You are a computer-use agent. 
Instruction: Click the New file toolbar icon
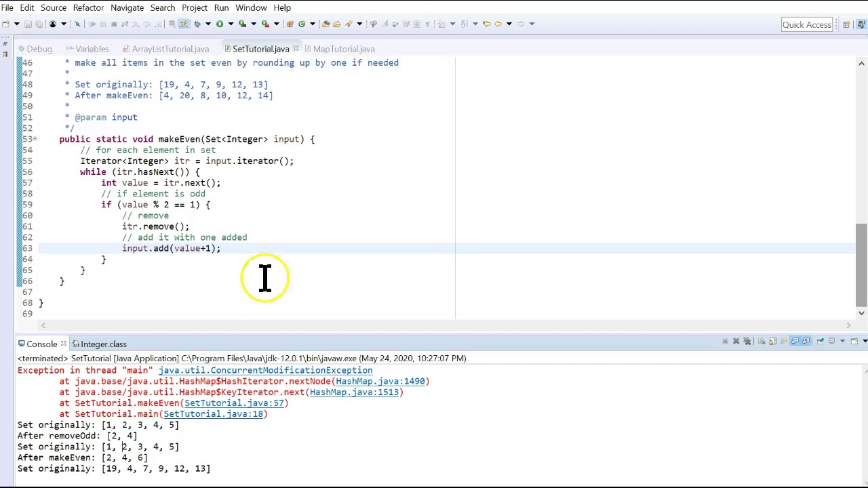pos(5,24)
